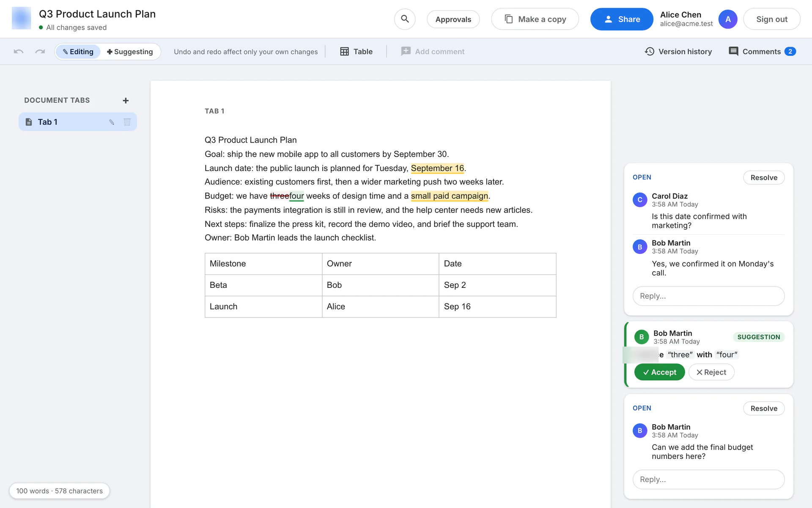Click highlighted text "small paid campaign"

point(450,196)
